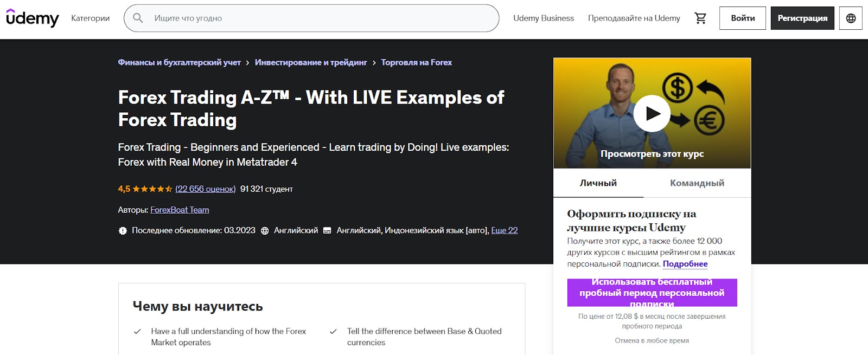Go to 'Инвестирование и трейдинг' breadcrumb
This screenshot has height=355, width=868.
click(311, 62)
